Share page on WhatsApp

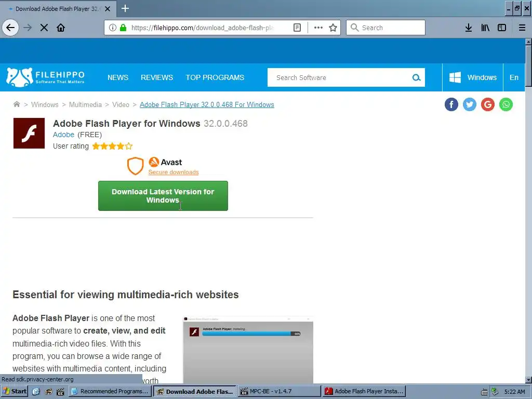click(x=506, y=104)
